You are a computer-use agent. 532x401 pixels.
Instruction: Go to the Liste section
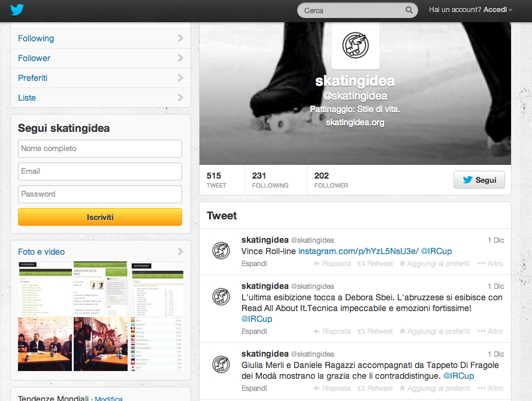pos(101,98)
